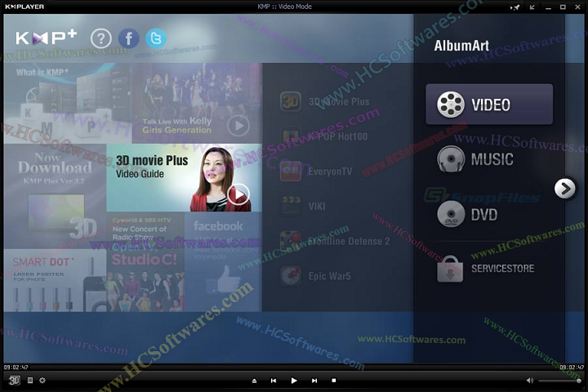
Task: Open the facebook thumbs-up tile
Action: click(x=223, y=261)
